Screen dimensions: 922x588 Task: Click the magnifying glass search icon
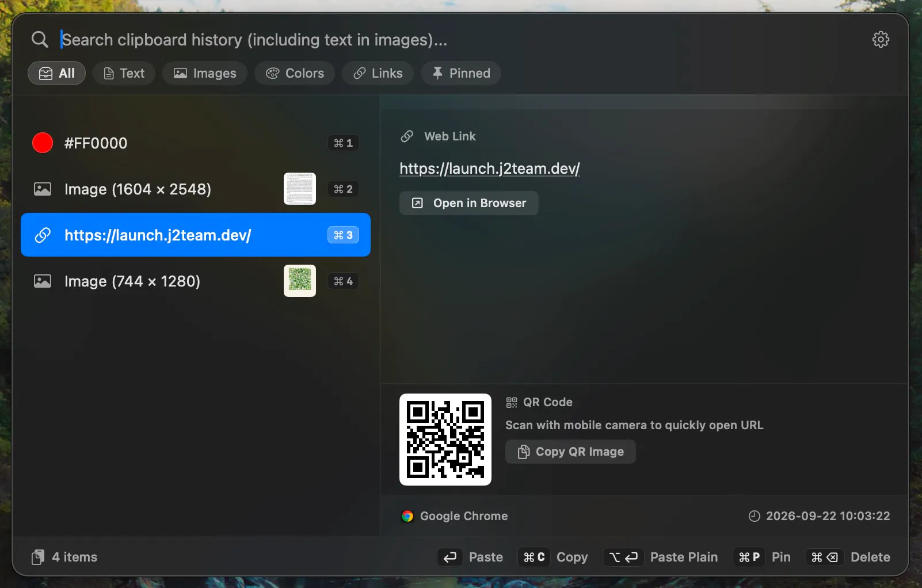(40, 40)
